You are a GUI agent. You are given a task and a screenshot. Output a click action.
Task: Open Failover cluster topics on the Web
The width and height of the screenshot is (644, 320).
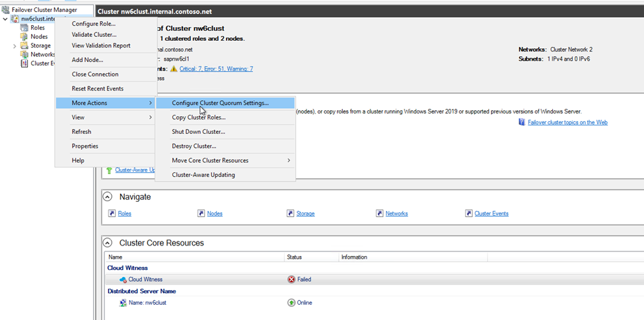tap(567, 122)
